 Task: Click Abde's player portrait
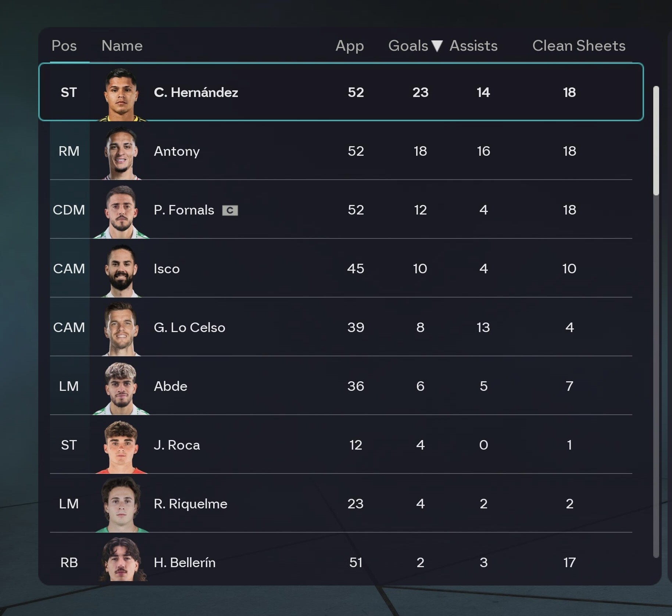coord(122,388)
